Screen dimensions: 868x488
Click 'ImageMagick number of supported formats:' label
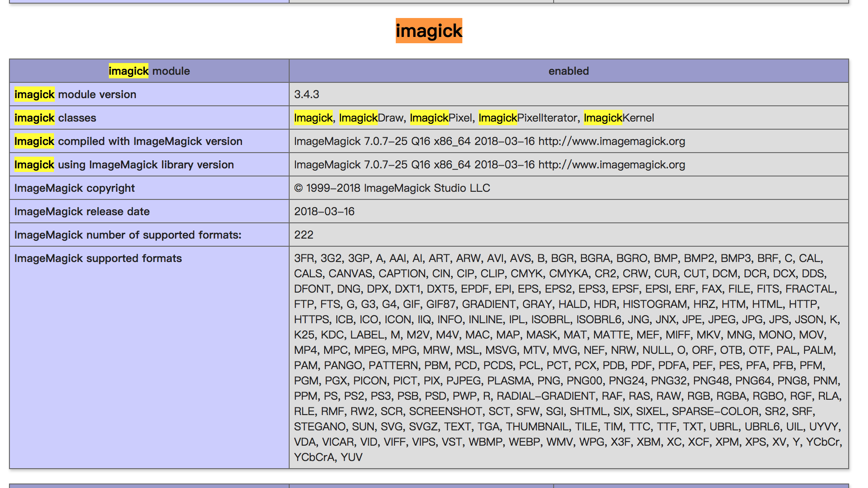click(x=128, y=235)
